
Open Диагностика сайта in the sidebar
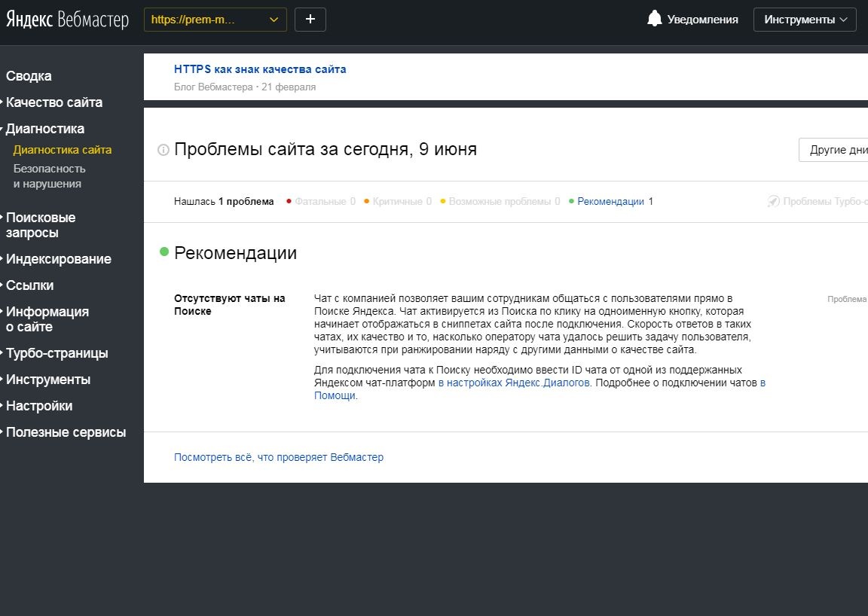(63, 150)
